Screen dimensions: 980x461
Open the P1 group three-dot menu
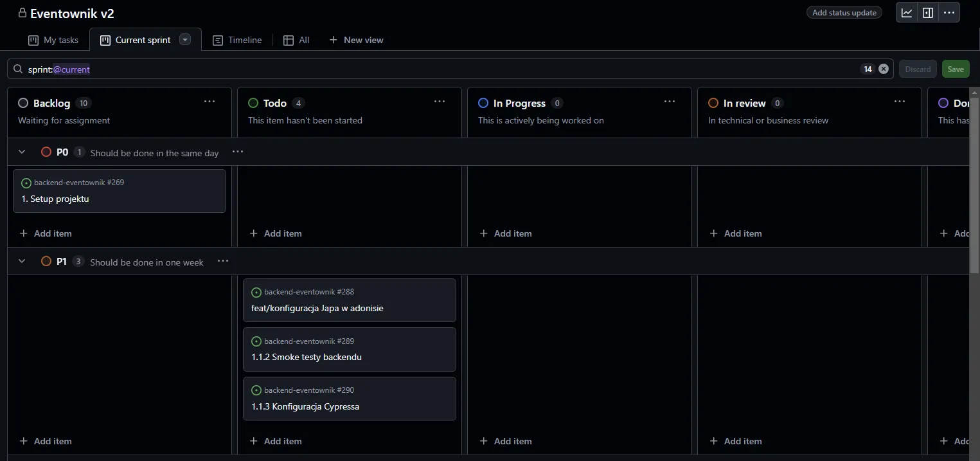pyautogui.click(x=223, y=262)
